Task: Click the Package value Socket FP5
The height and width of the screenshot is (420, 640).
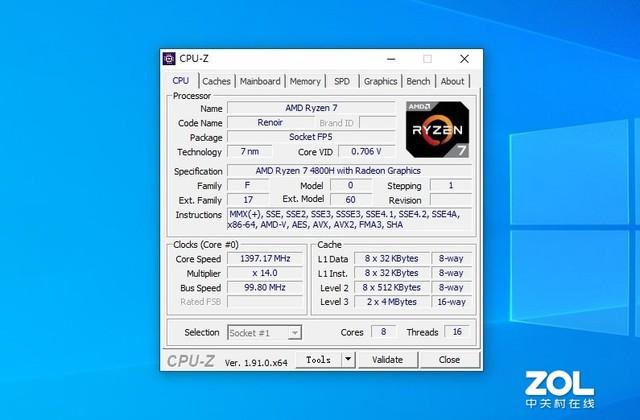Action: (x=311, y=137)
